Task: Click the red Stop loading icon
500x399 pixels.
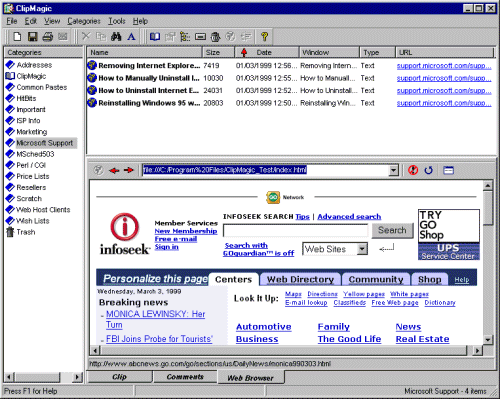Action: (x=413, y=170)
